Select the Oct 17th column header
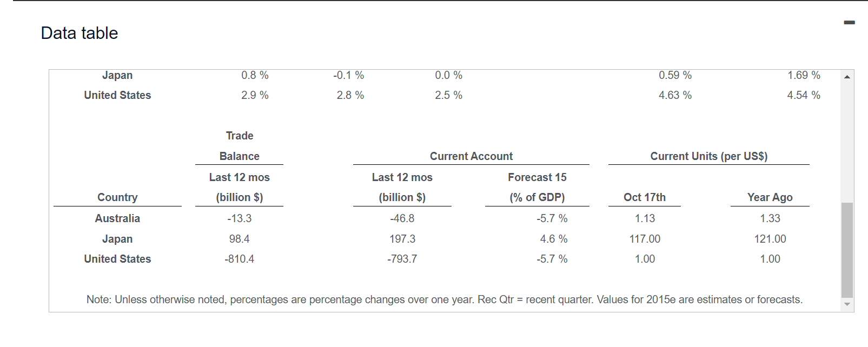868x347 pixels. coord(645,197)
